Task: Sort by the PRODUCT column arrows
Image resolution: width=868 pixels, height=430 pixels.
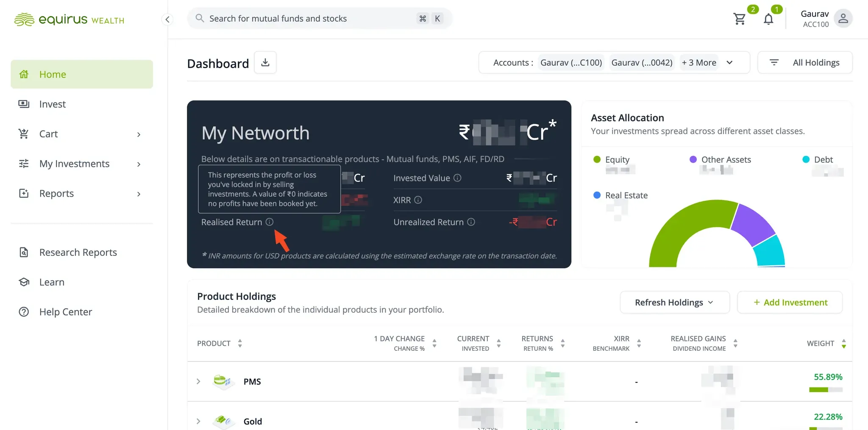Action: 240,343
